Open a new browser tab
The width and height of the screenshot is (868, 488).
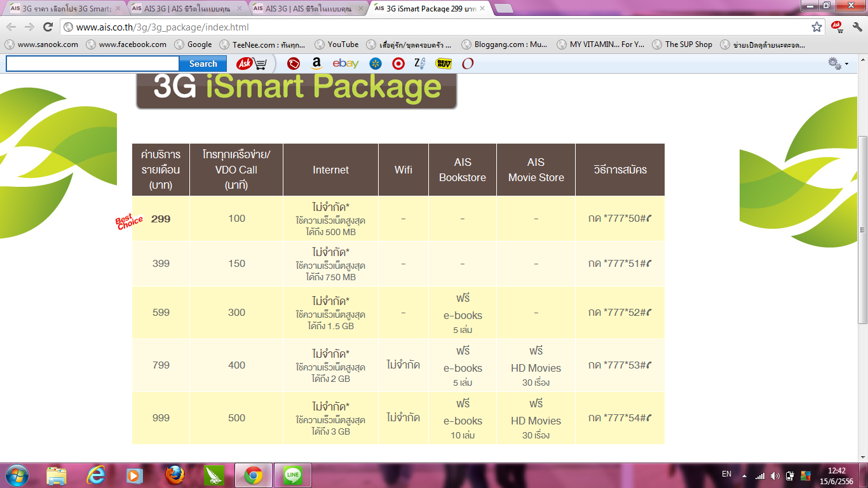tap(504, 8)
